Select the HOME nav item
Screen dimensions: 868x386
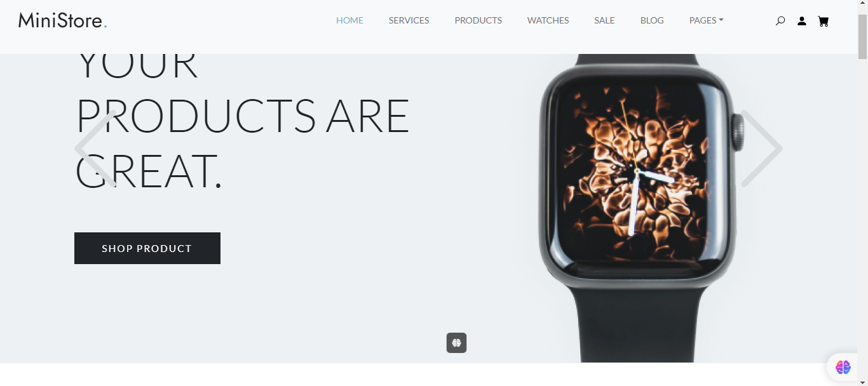tap(349, 20)
